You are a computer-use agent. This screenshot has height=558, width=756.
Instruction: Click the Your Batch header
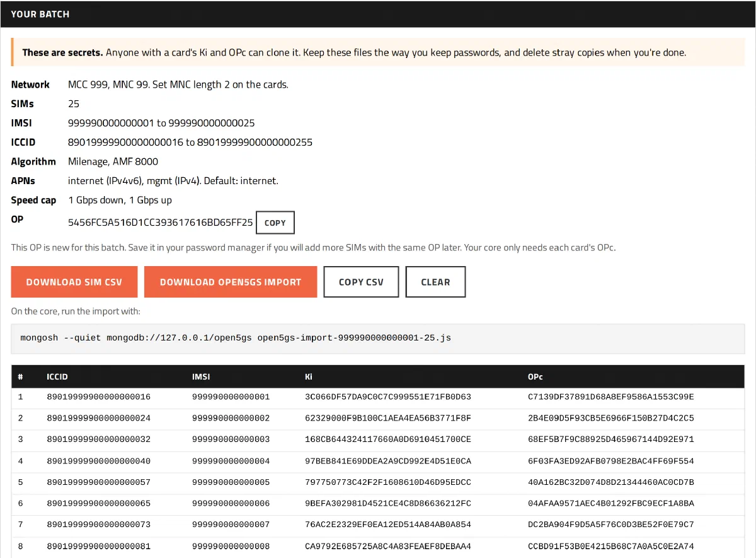(40, 14)
